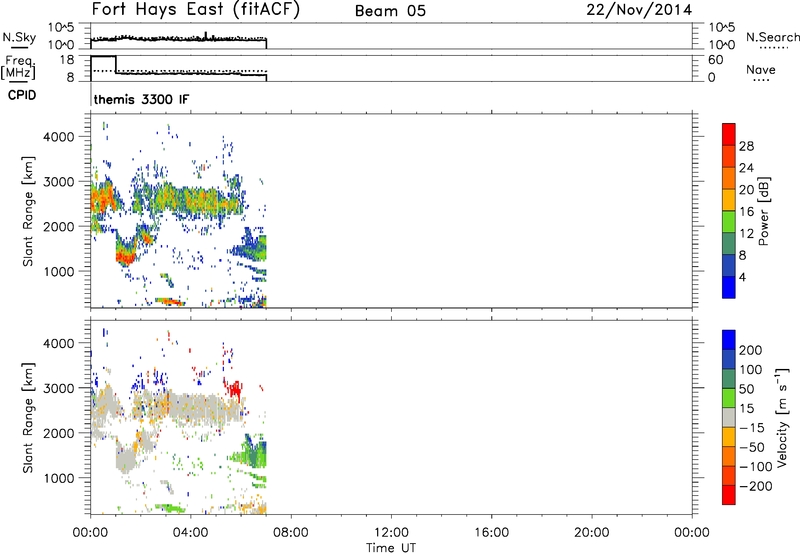Click the noise sky trace in top panel
This screenshot has width=800, height=554.
click(x=179, y=38)
